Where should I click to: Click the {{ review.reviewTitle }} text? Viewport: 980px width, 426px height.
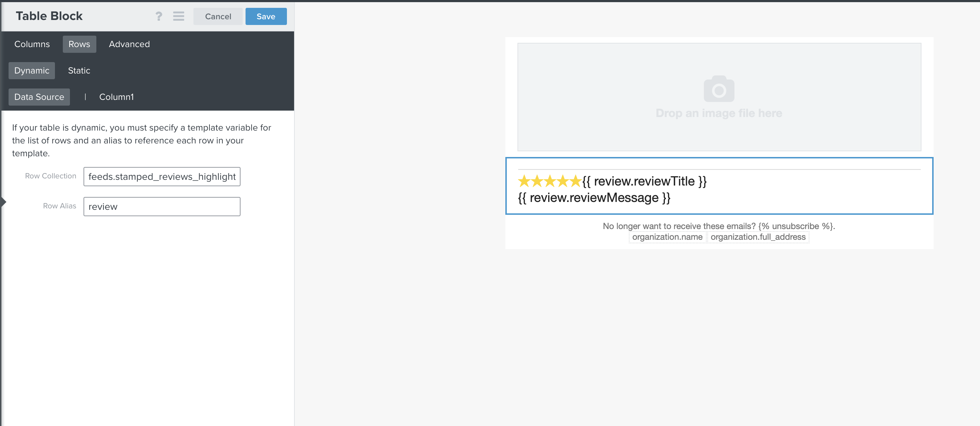[644, 182]
